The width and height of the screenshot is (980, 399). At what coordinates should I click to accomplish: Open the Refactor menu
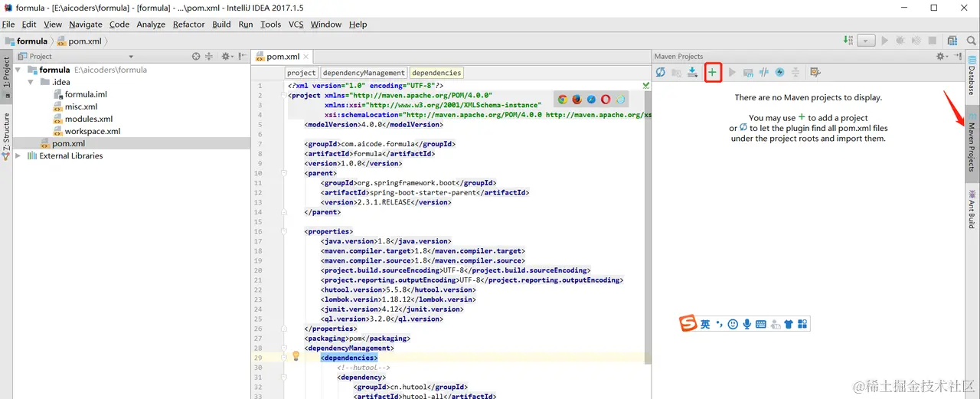(188, 25)
